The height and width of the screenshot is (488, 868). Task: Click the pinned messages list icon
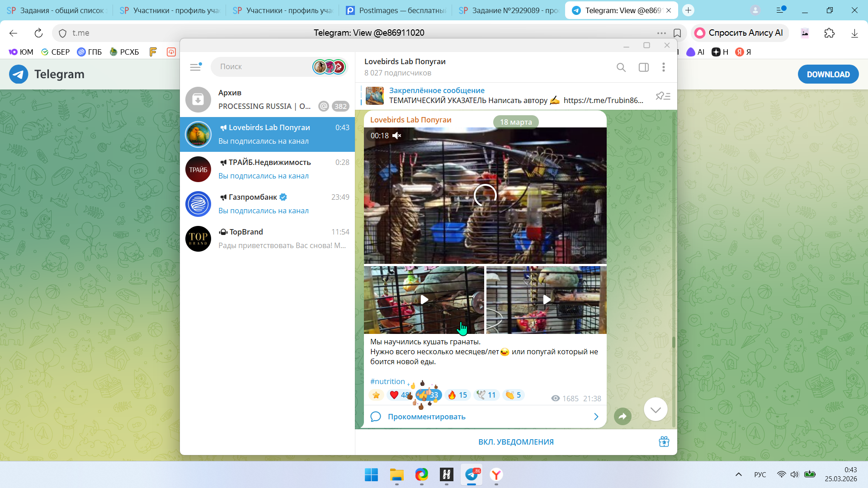tap(663, 96)
